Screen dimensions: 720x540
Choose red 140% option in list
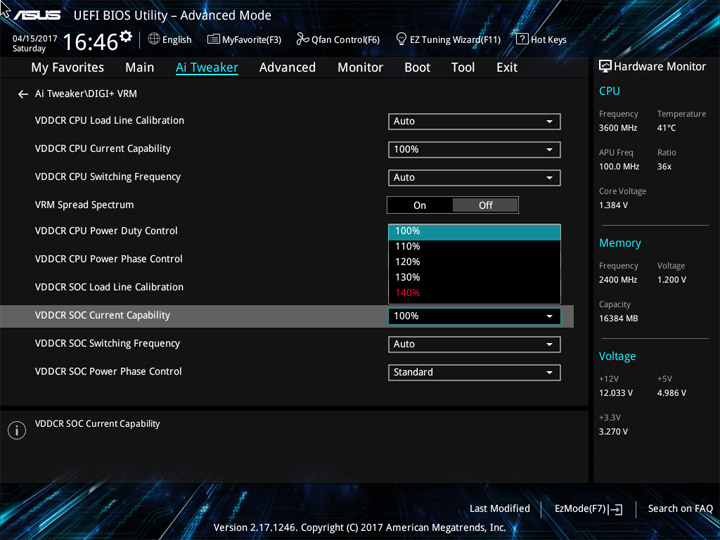click(x=474, y=292)
